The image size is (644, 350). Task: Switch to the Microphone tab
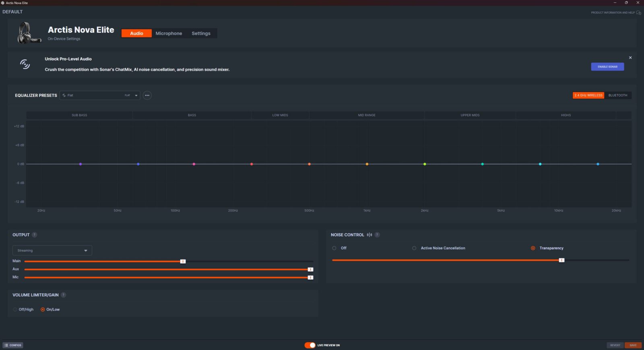(x=169, y=33)
